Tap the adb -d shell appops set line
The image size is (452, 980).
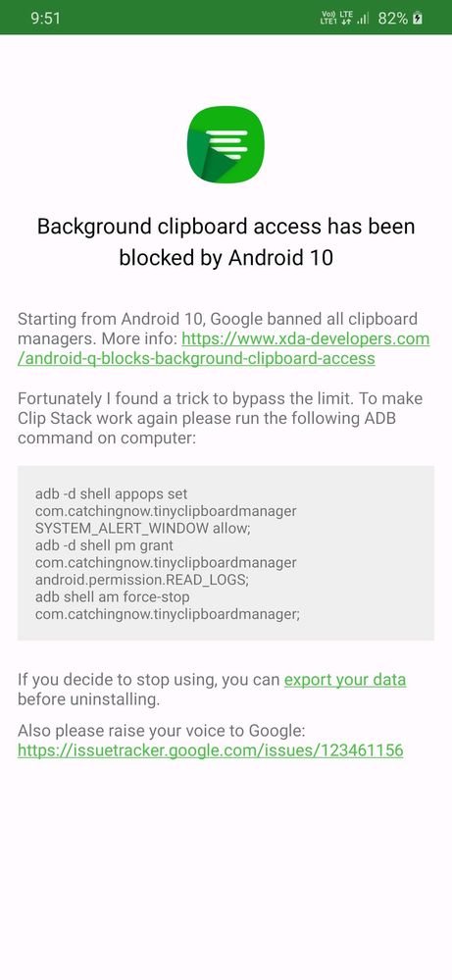(x=111, y=493)
